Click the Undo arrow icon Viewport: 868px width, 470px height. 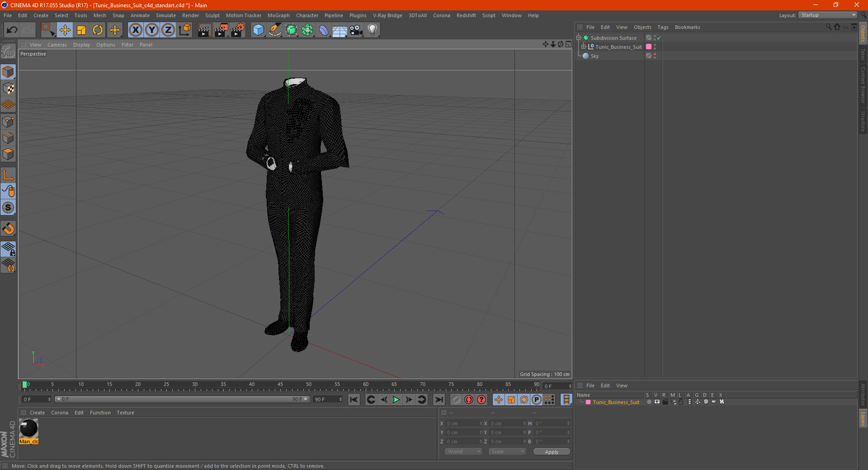(12, 30)
